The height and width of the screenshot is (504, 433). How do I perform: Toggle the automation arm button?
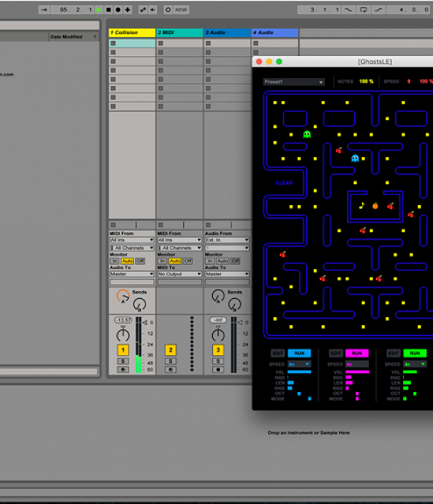(143, 10)
